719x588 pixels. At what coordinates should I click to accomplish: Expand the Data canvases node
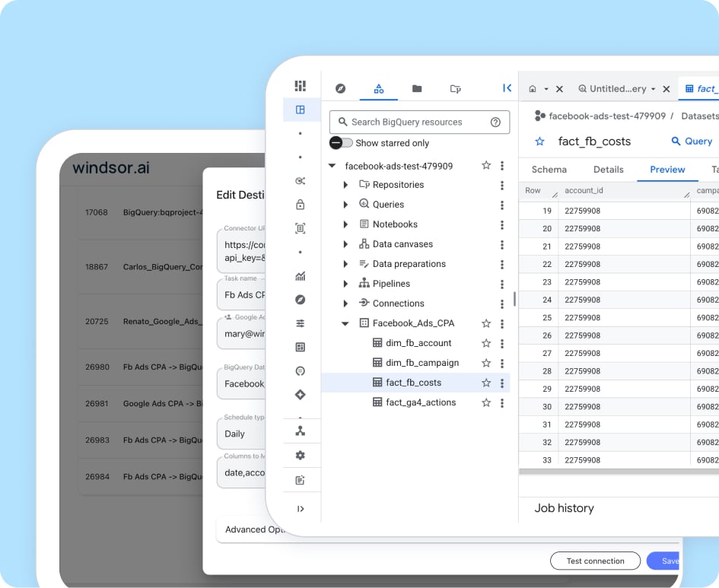click(345, 244)
